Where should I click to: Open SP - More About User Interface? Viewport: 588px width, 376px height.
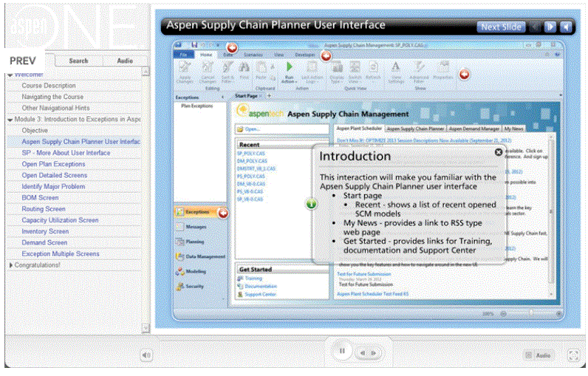coord(66,153)
